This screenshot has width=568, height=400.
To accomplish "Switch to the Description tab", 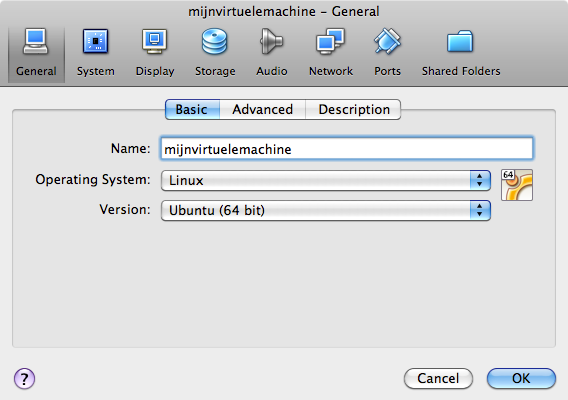I will (354, 109).
